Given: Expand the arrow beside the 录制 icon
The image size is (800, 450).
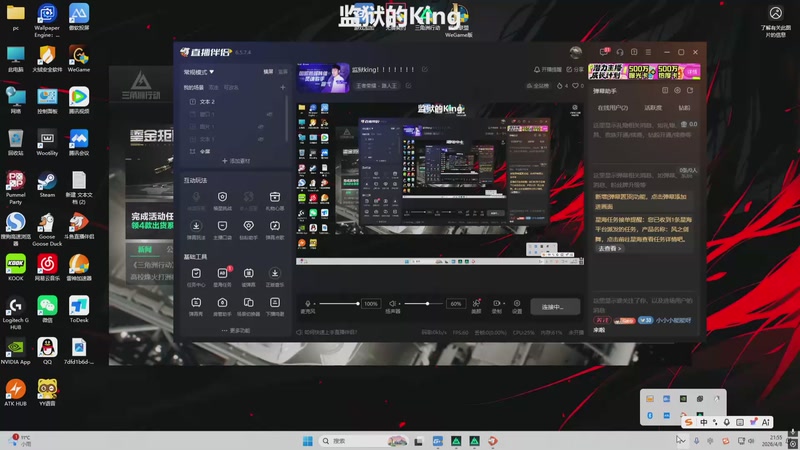Looking at the screenshot, I should click(504, 304).
